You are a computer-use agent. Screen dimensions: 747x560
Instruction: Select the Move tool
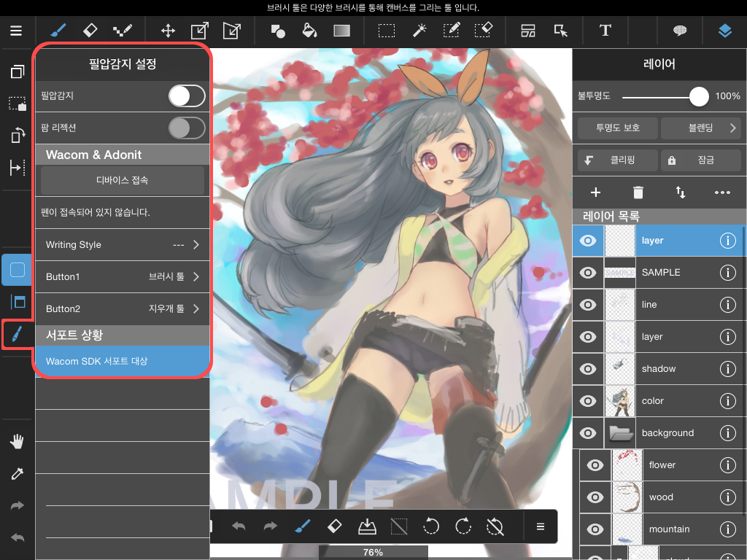(x=168, y=31)
